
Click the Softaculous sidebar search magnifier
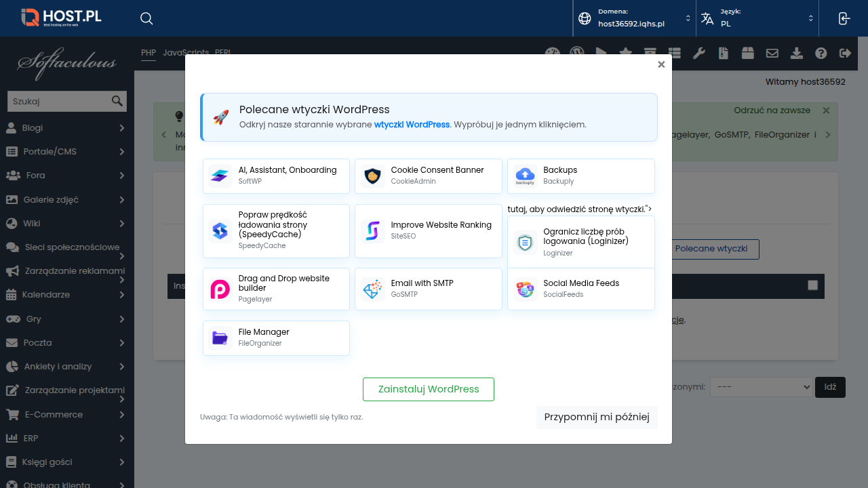[117, 101]
